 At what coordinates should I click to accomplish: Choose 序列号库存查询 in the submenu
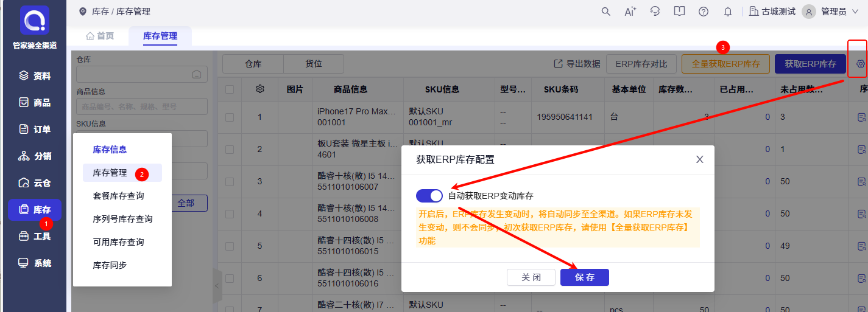point(122,219)
